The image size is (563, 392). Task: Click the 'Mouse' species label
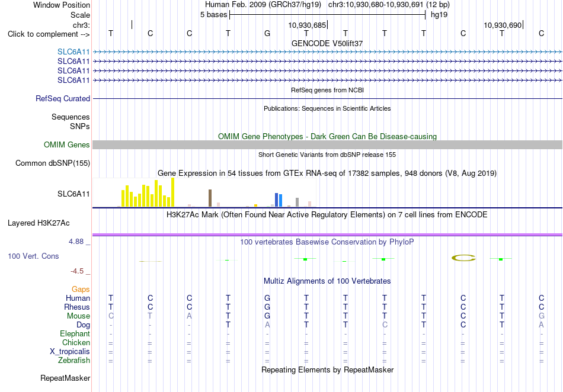tap(78, 316)
